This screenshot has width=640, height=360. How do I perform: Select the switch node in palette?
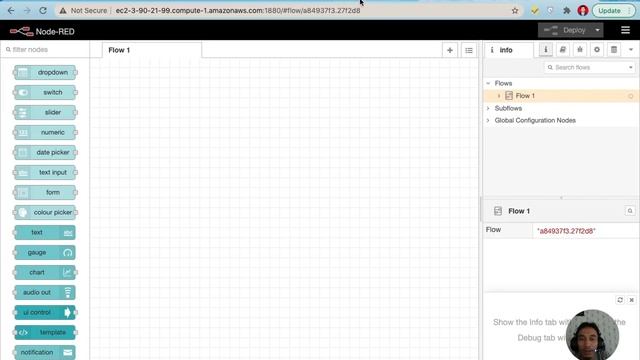[45, 93]
